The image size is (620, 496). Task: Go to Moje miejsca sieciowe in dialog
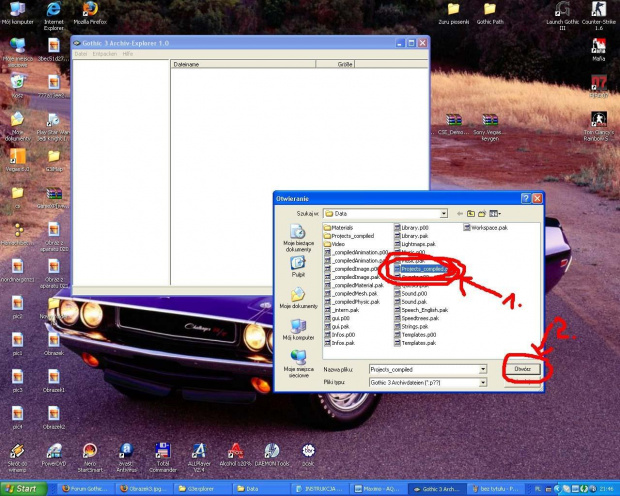[x=299, y=364]
